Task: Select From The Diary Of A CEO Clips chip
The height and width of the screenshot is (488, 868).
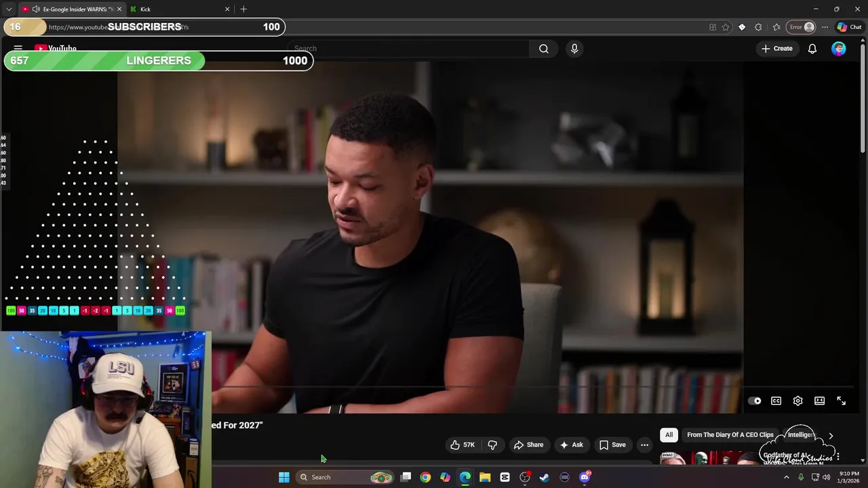Action: [730, 434]
